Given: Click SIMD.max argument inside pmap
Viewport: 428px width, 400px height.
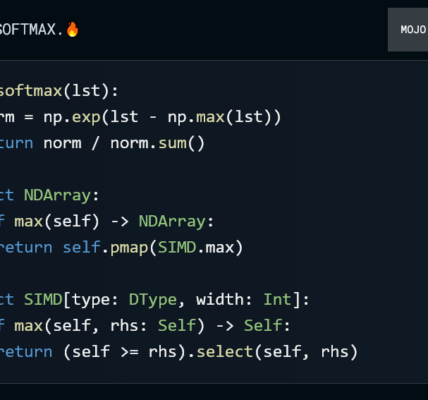Looking at the screenshot, I should [196, 247].
